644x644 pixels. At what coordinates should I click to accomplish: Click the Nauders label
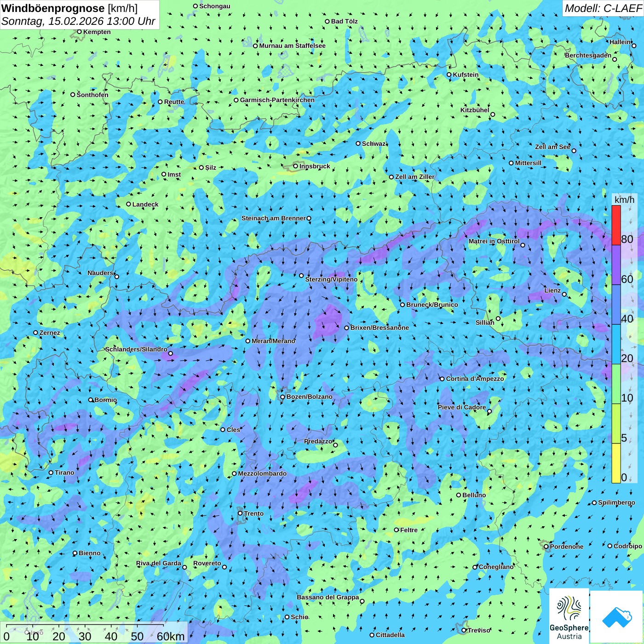point(100,273)
